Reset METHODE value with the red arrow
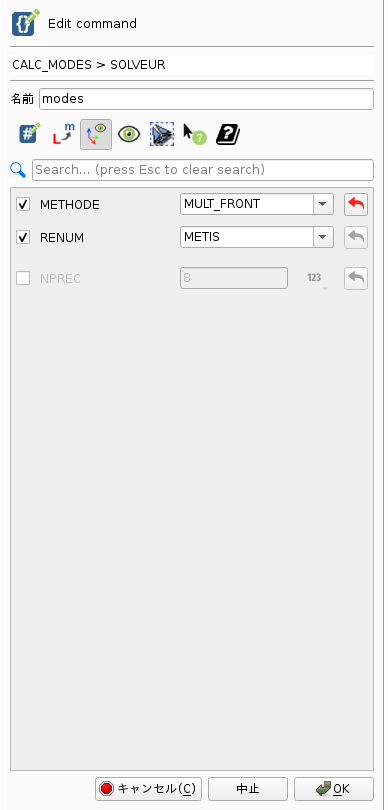Viewport: 388px width, 810px height. 356,205
